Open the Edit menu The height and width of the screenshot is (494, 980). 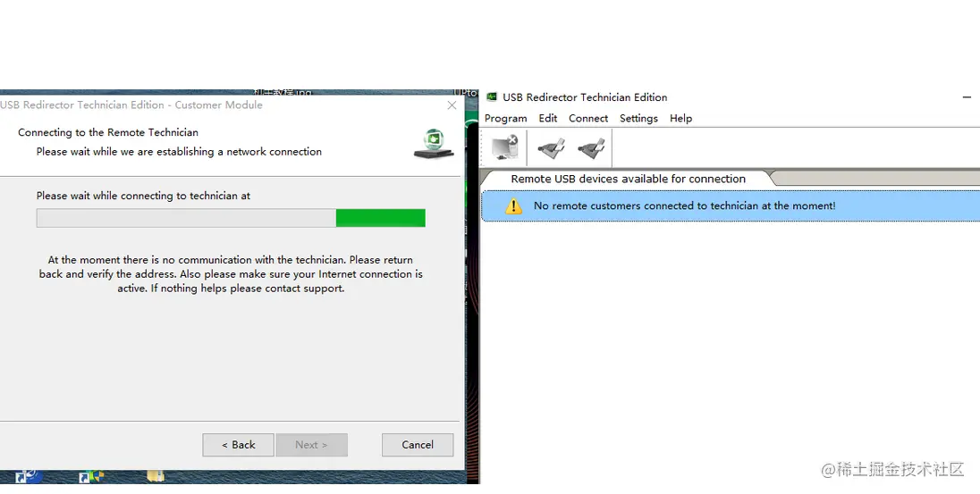(x=547, y=118)
